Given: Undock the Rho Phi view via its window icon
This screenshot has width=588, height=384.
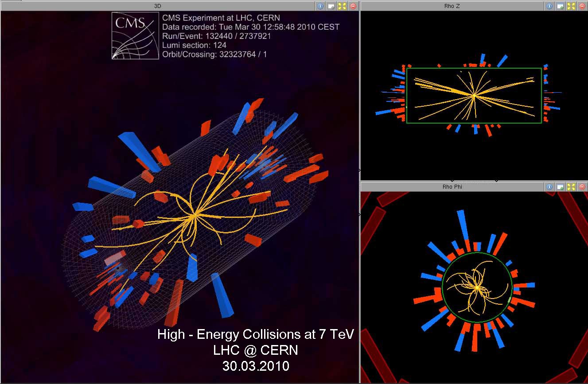Looking at the screenshot, I should pyautogui.click(x=560, y=186).
